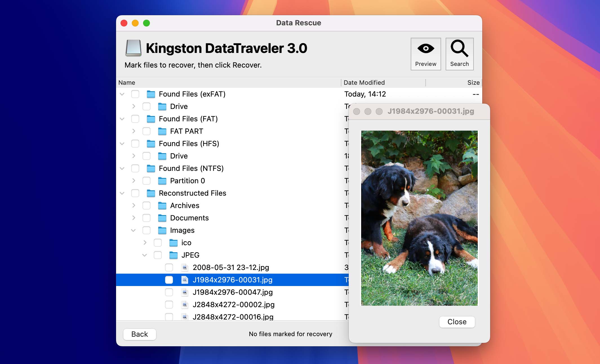Click the Found Files (HFS) folder icon
600x364 pixels.
point(151,144)
